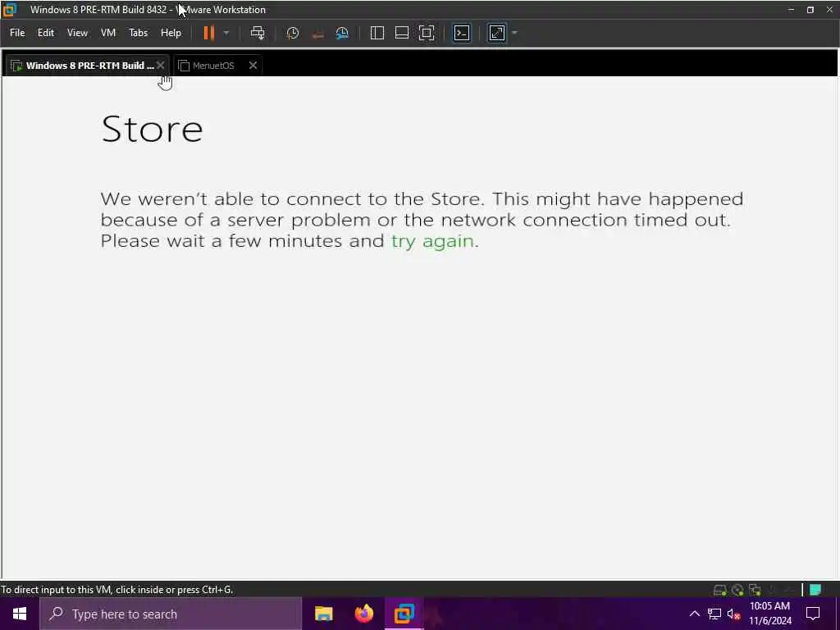Screen dimensions: 840x630
Task: Open the Help menu
Action: [x=171, y=33]
